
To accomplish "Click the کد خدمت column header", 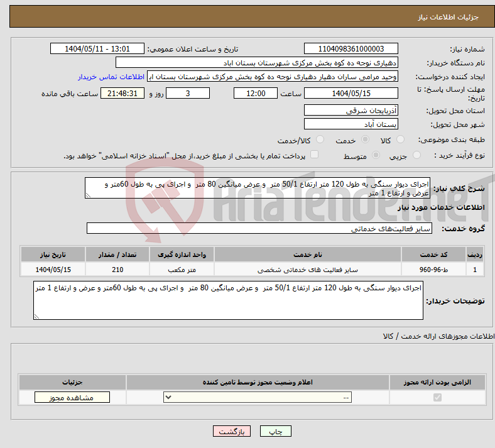I will pyautogui.click(x=434, y=254).
